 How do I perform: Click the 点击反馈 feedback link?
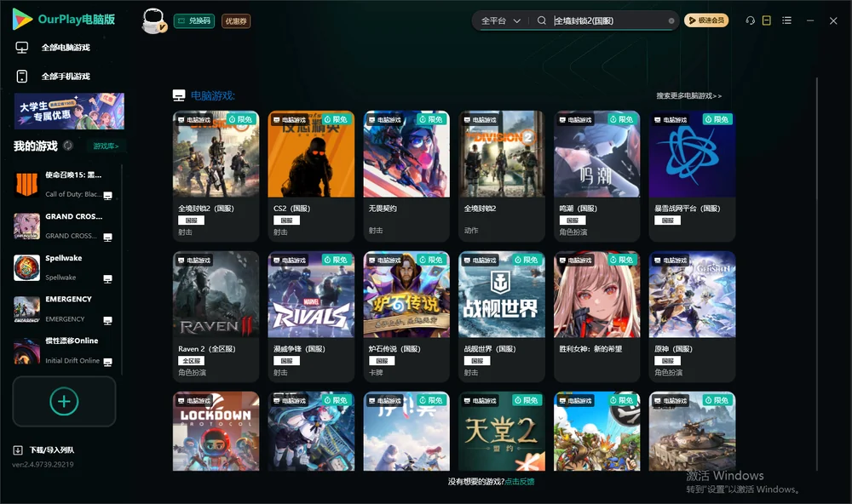point(520,482)
